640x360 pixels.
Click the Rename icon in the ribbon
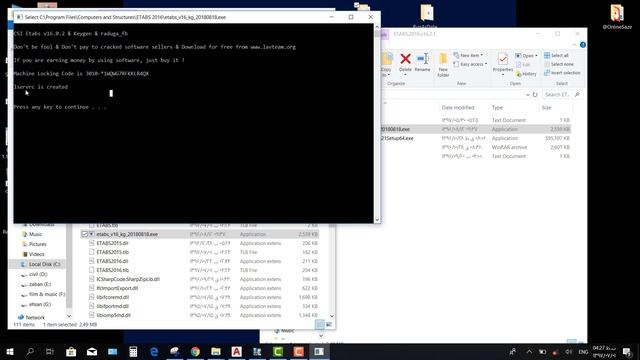pos(422,59)
